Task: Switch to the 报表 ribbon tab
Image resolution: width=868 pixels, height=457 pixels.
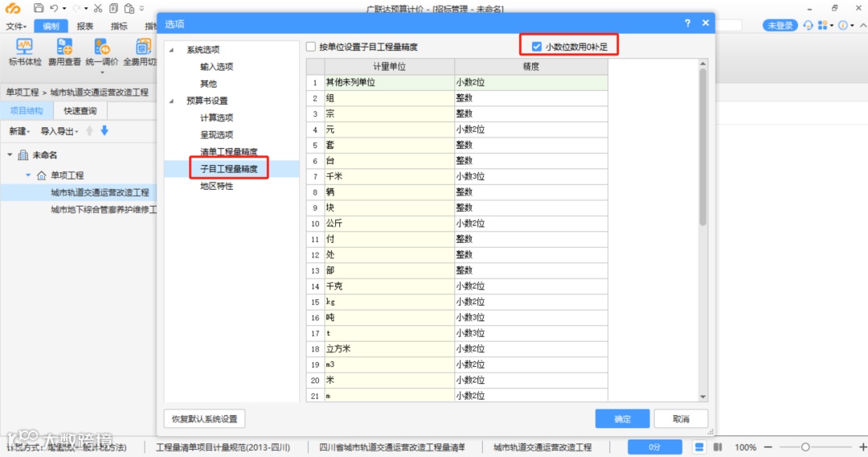Action: click(x=84, y=26)
